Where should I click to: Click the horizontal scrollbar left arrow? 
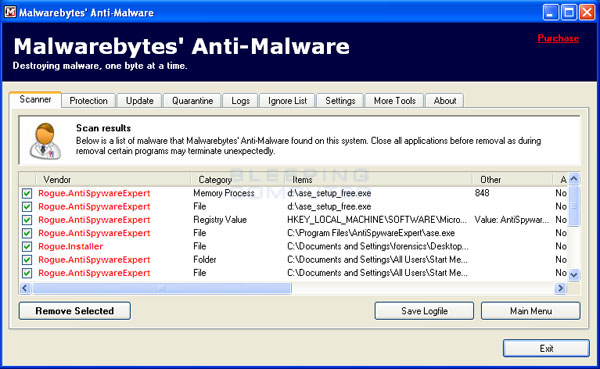(x=25, y=288)
